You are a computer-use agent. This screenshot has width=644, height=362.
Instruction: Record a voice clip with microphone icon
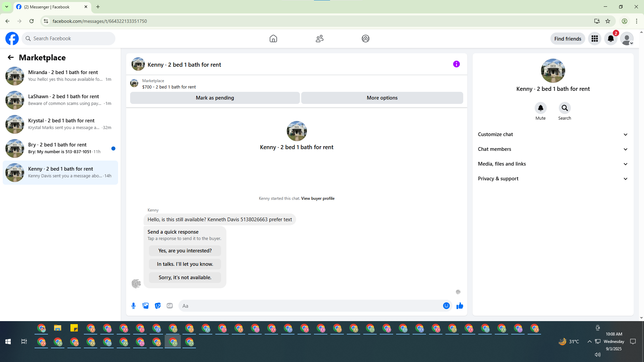(x=133, y=306)
